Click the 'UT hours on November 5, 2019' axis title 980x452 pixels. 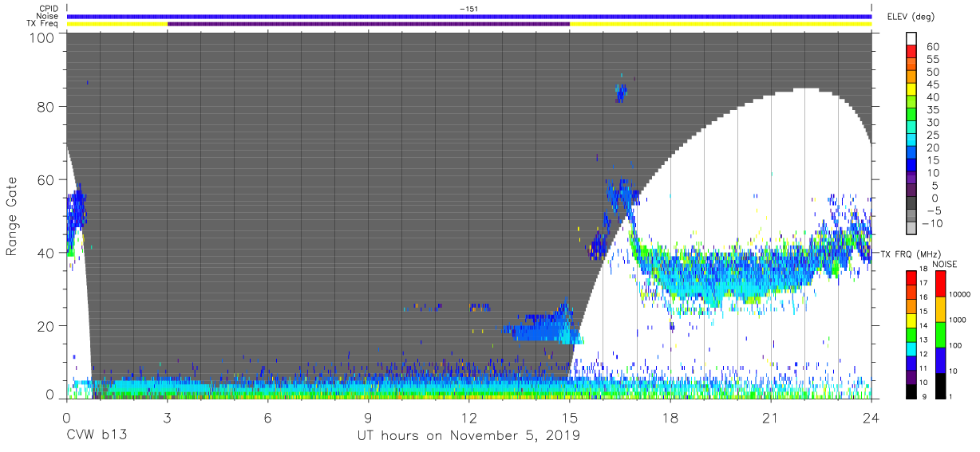pos(469,437)
